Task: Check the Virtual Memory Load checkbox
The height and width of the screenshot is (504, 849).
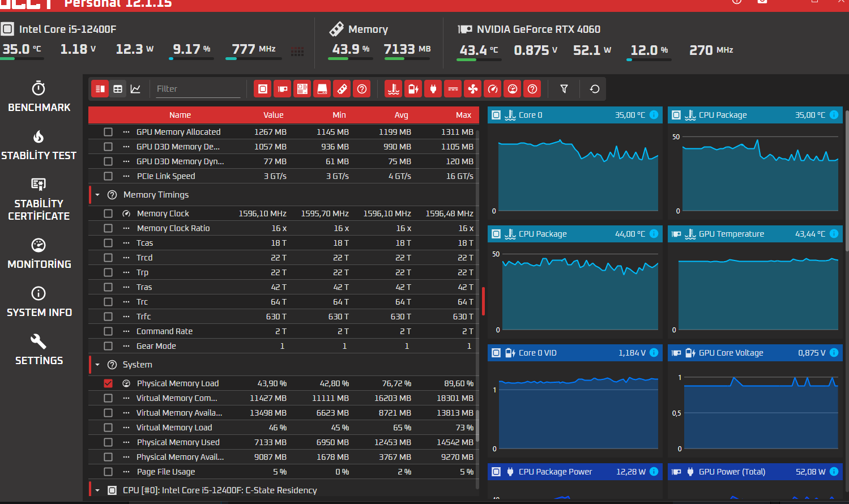Action: [x=108, y=428]
